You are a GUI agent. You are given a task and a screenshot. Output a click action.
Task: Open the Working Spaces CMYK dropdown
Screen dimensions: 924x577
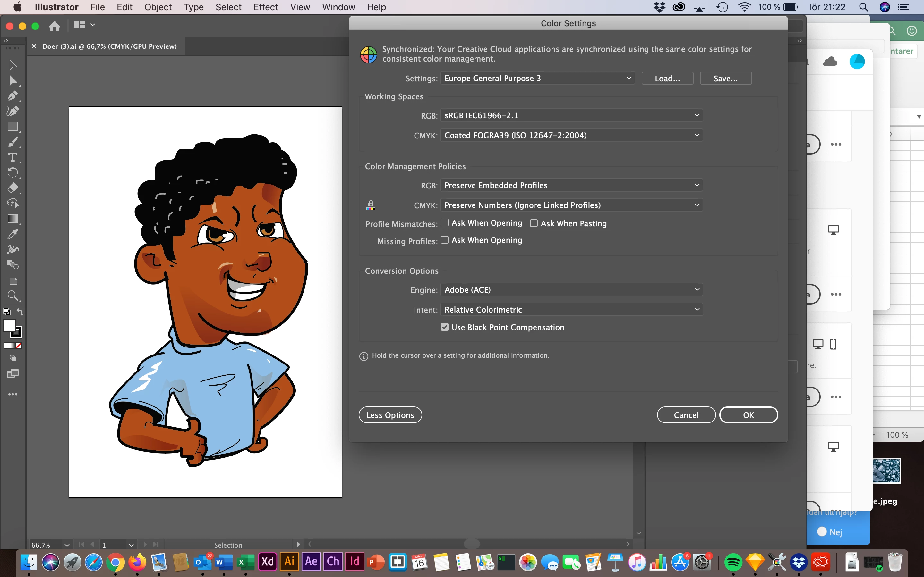[x=571, y=135]
